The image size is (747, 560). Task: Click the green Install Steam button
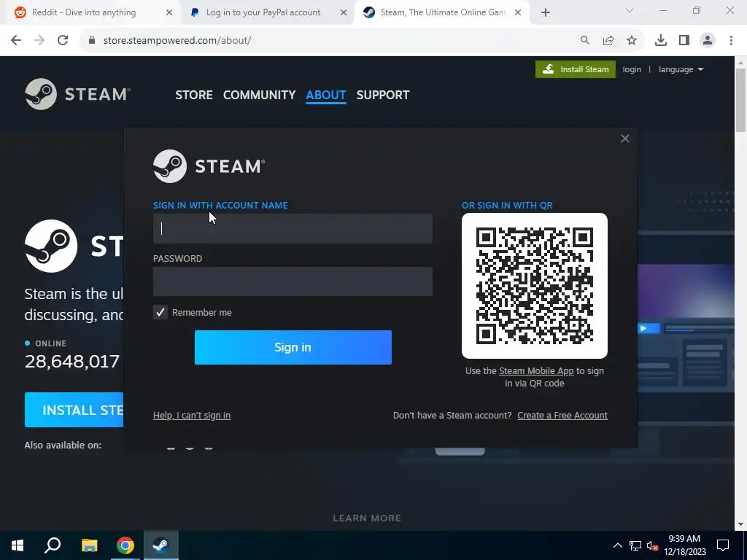click(x=576, y=69)
